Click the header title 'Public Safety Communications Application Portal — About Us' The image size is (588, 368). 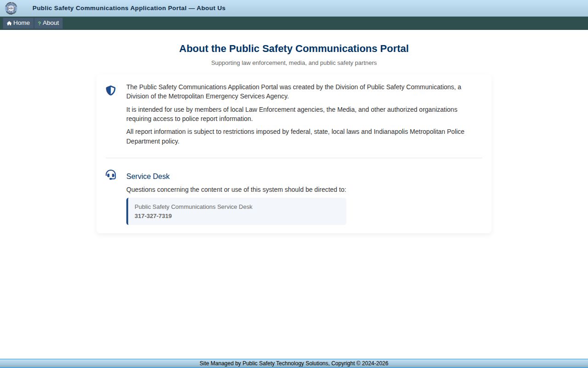coord(129,8)
